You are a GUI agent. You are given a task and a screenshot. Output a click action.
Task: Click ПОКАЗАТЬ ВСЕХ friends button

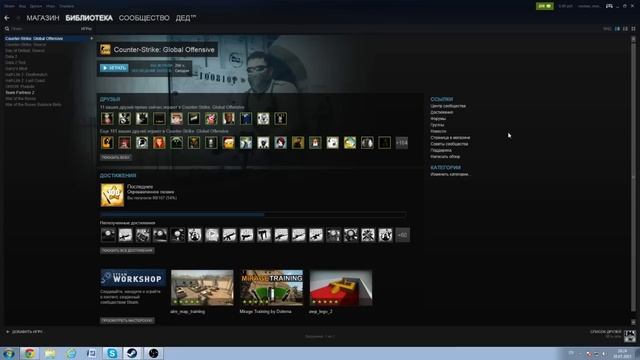click(x=116, y=158)
